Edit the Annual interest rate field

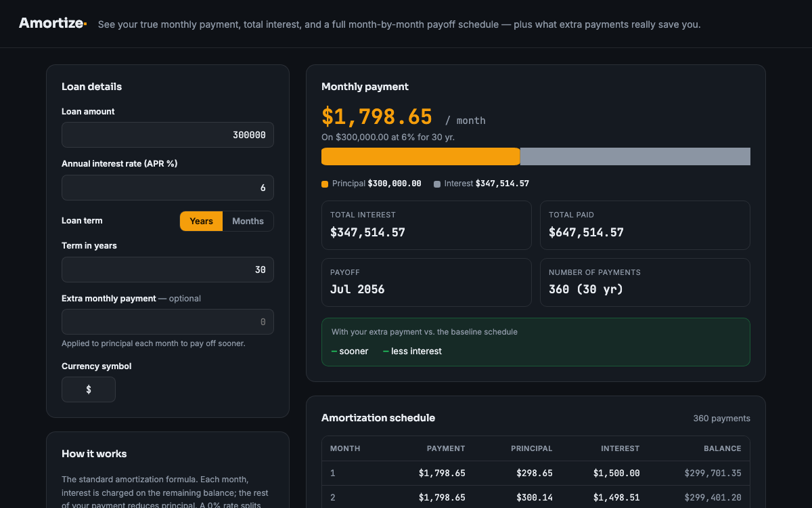click(x=168, y=188)
